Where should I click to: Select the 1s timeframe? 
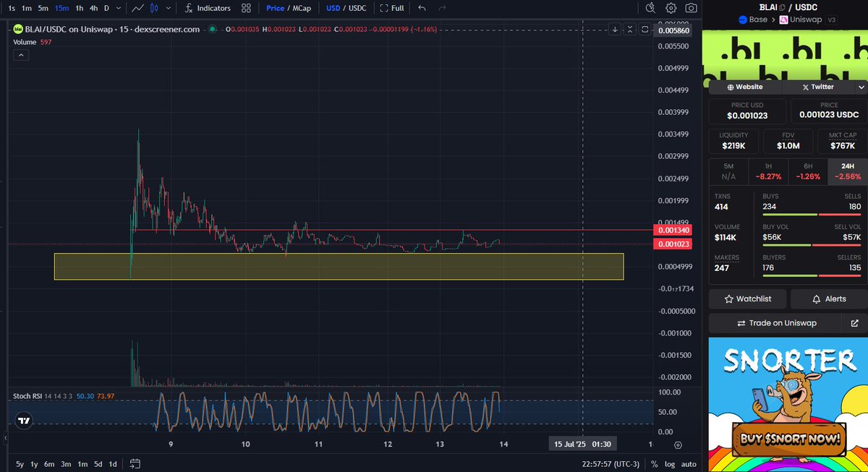[12, 8]
